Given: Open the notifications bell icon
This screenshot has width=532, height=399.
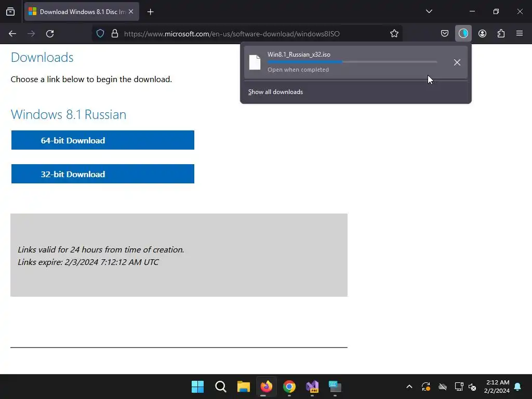Looking at the screenshot, I should (x=518, y=387).
